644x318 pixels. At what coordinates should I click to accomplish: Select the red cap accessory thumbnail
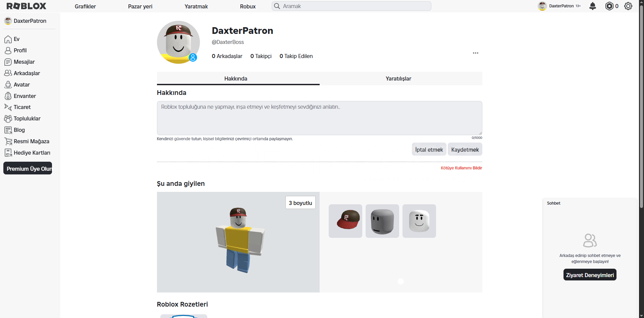click(x=345, y=221)
